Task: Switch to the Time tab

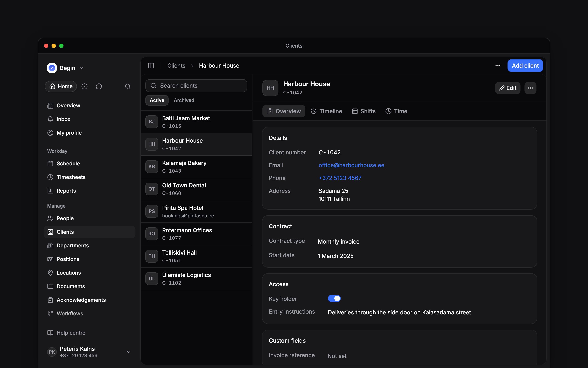Action: click(396, 111)
